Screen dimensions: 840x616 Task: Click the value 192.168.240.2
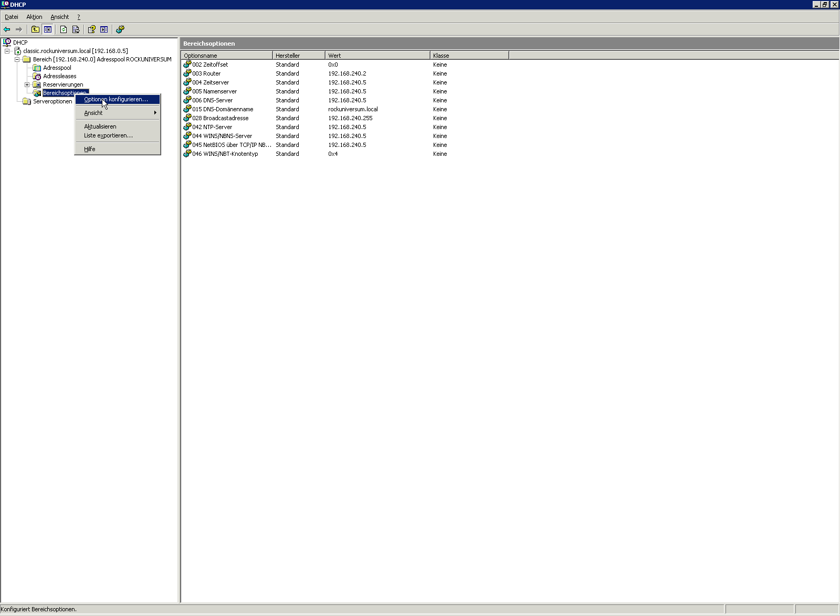(347, 73)
